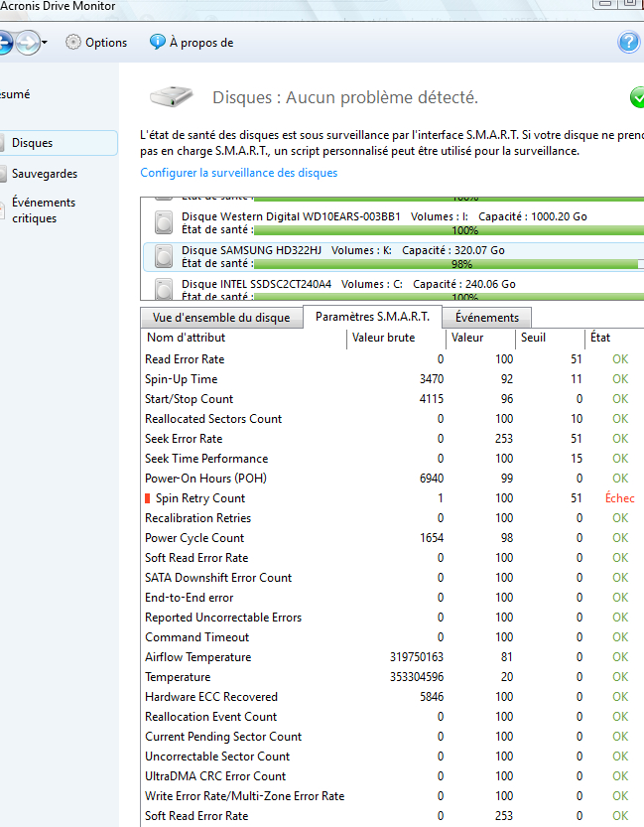Image resolution: width=644 pixels, height=827 pixels.
Task: Click raw value 319750163 for Airflow Temperature
Action: [x=417, y=657]
